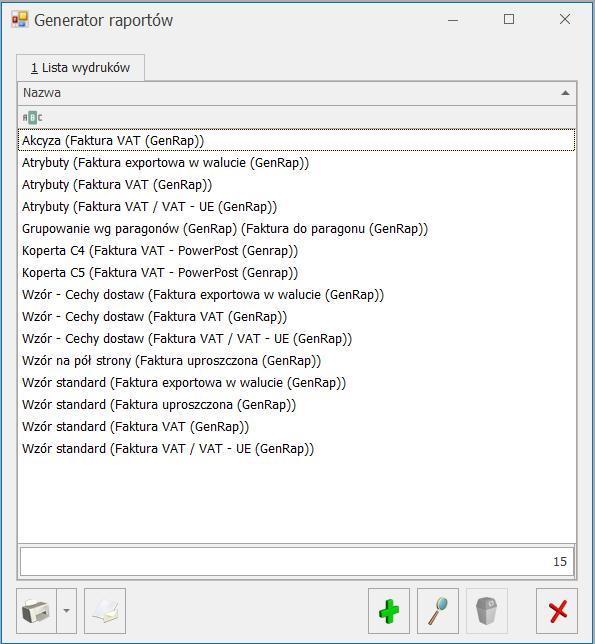
Task: Click the Generator raportów app icon
Action: pyautogui.click(x=20, y=20)
